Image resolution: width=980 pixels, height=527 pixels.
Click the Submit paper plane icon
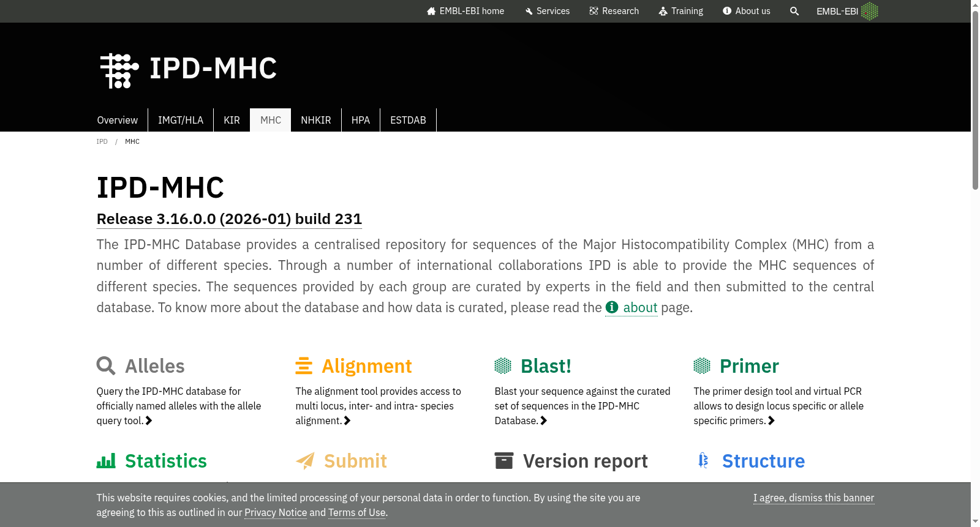coord(305,460)
